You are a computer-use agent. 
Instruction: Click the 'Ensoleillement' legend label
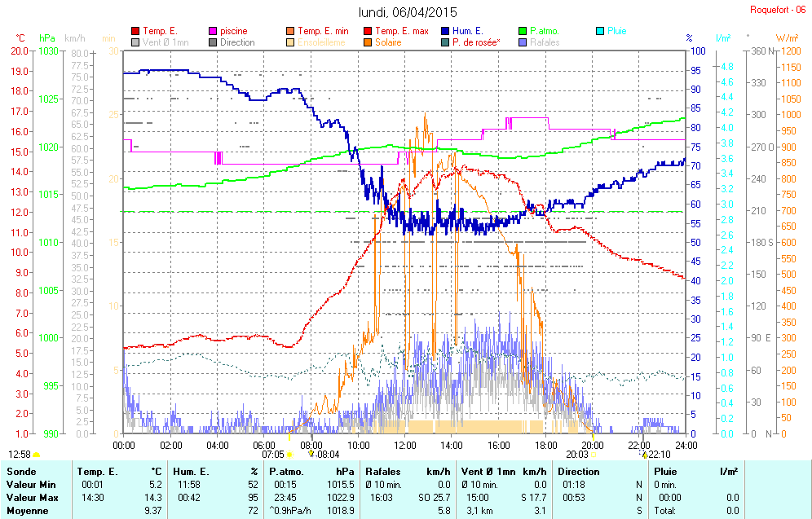tap(321, 42)
